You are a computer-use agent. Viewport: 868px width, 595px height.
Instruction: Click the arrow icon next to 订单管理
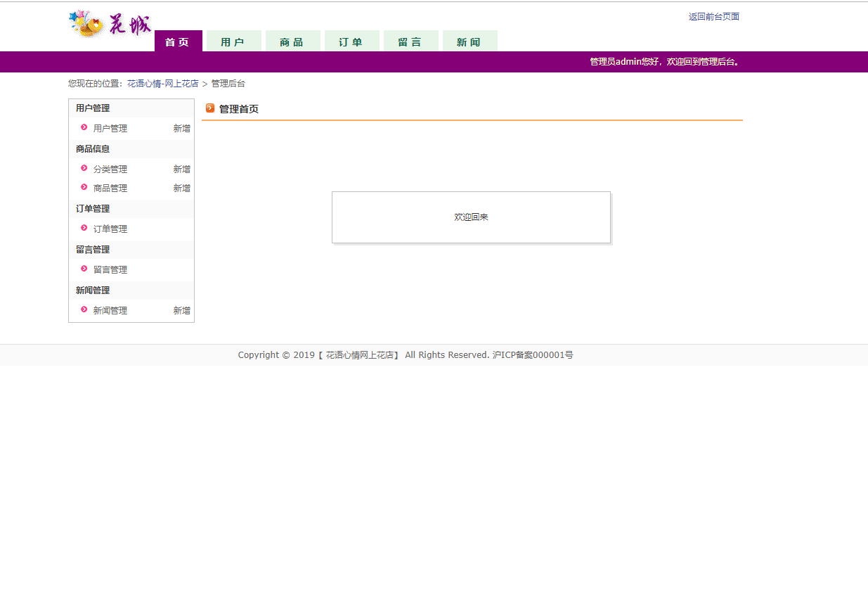[x=84, y=229]
